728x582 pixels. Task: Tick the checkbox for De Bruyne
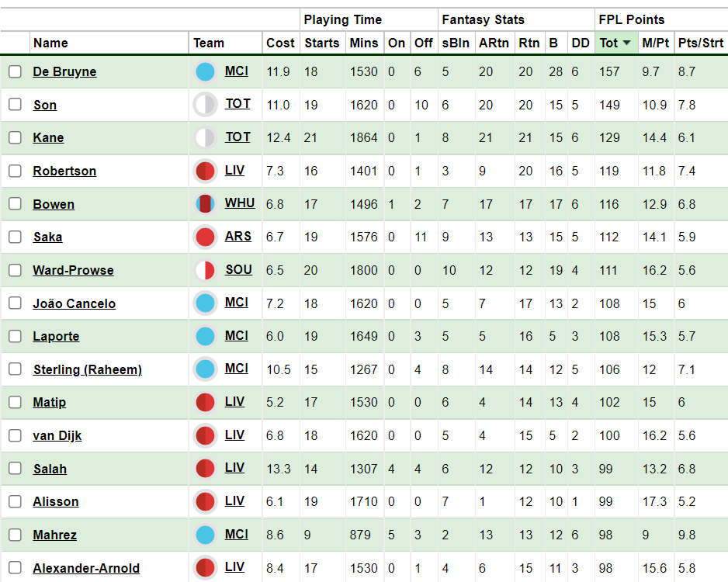15,71
